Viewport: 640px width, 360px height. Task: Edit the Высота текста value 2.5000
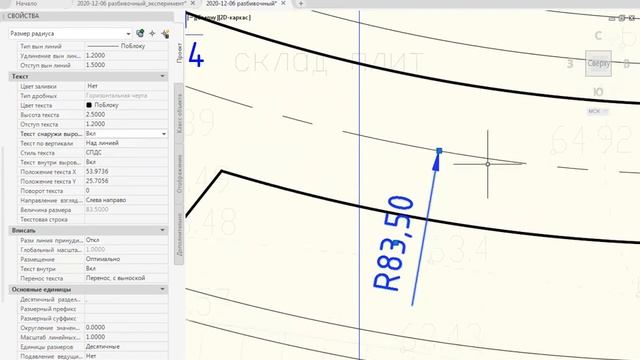(x=126, y=115)
